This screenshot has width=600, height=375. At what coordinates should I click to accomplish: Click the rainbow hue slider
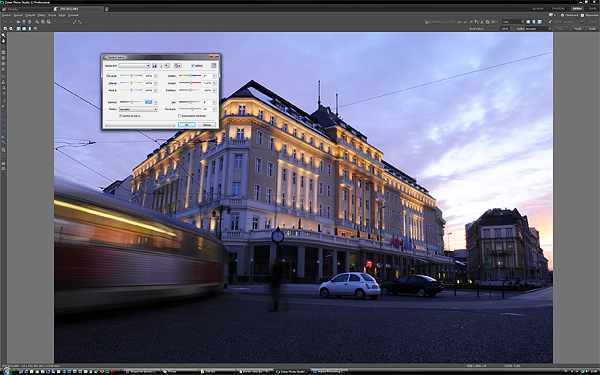190,76
